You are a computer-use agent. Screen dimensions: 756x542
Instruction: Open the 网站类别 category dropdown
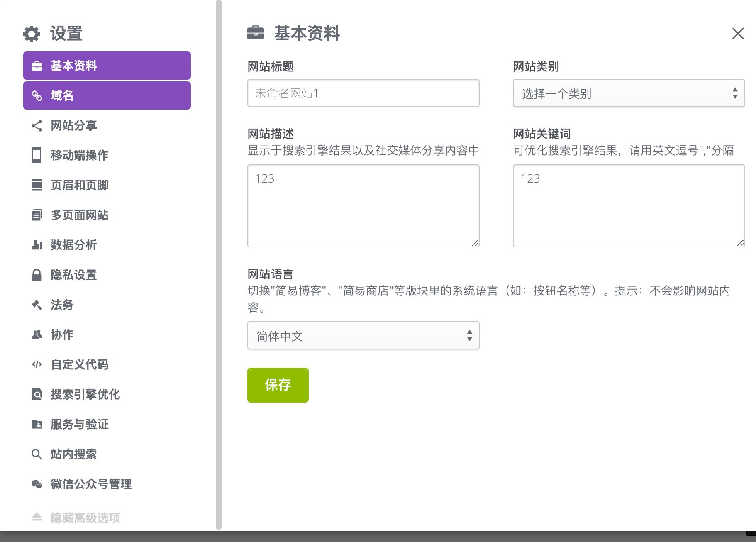click(x=629, y=93)
